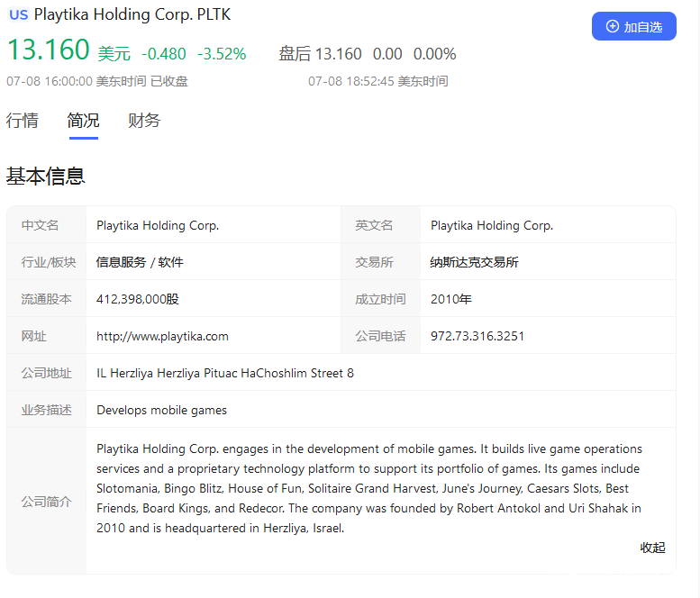The height and width of the screenshot is (598, 700).
Task: Click the Herzliya company address text
Action: (x=225, y=373)
